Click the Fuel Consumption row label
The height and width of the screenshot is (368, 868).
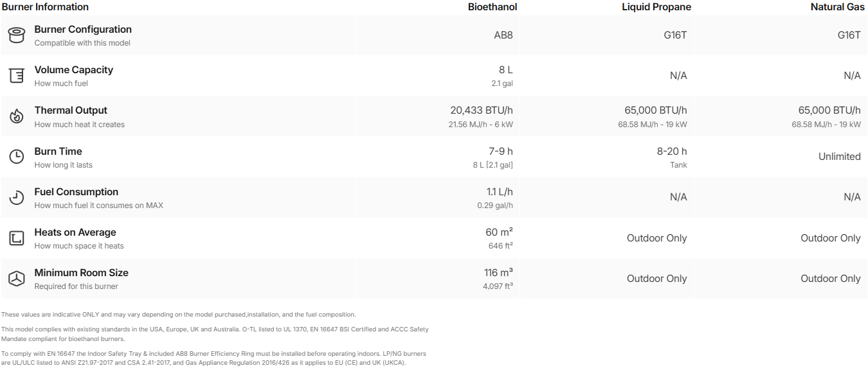77,192
